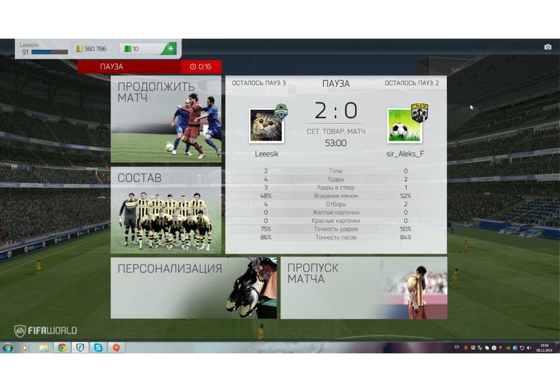This screenshot has height=392, width=560.
Task: Click opponent name sir_Aleks_F
Action: coord(405,154)
